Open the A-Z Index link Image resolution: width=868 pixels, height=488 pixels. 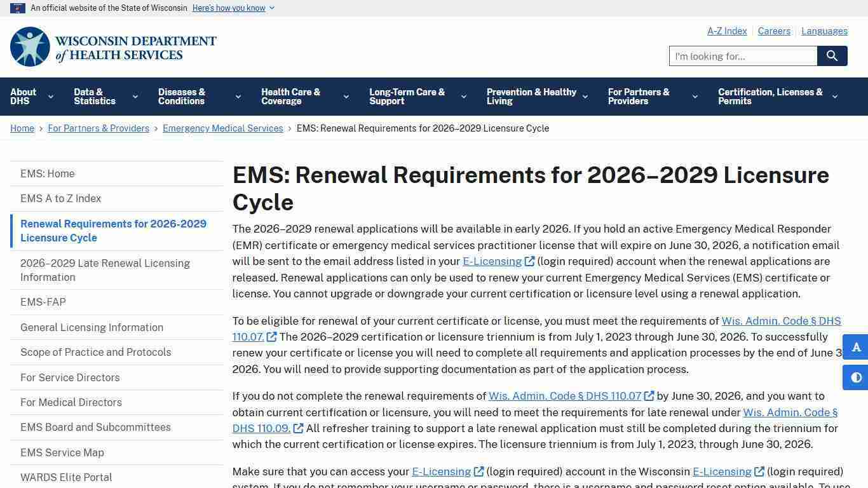click(727, 30)
